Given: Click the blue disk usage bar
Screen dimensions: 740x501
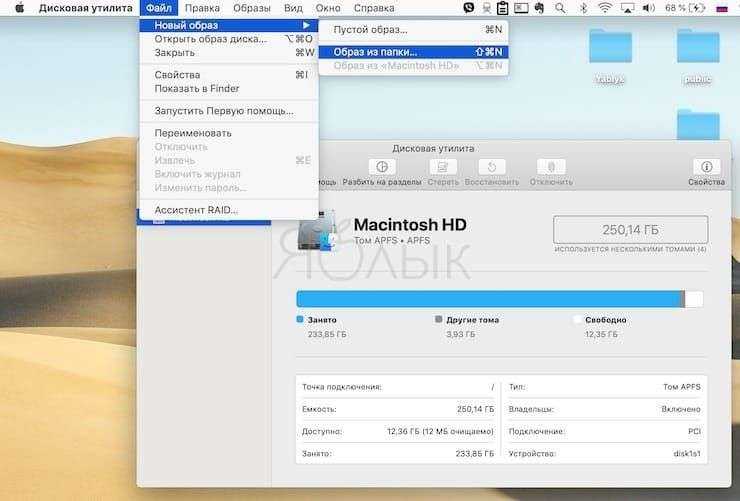Looking at the screenshot, I should 490,299.
